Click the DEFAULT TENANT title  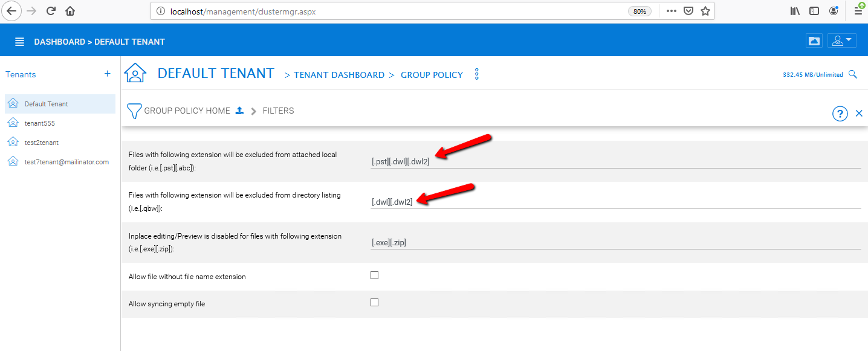pyautogui.click(x=216, y=73)
